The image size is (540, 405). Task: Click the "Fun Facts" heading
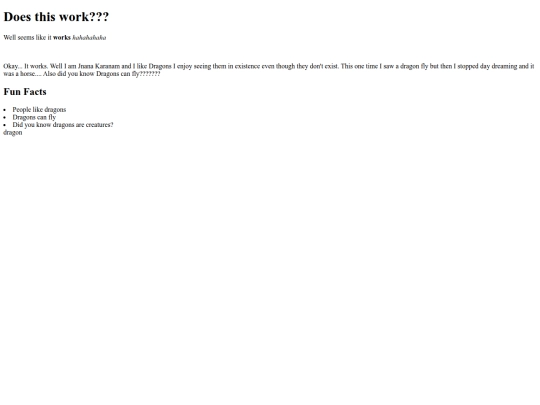click(x=25, y=92)
